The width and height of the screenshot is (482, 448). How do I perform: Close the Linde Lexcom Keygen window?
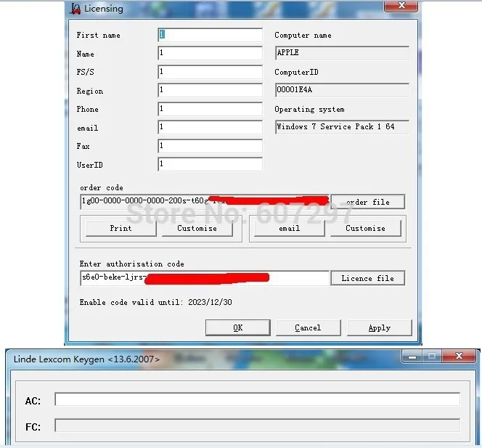tap(459, 356)
